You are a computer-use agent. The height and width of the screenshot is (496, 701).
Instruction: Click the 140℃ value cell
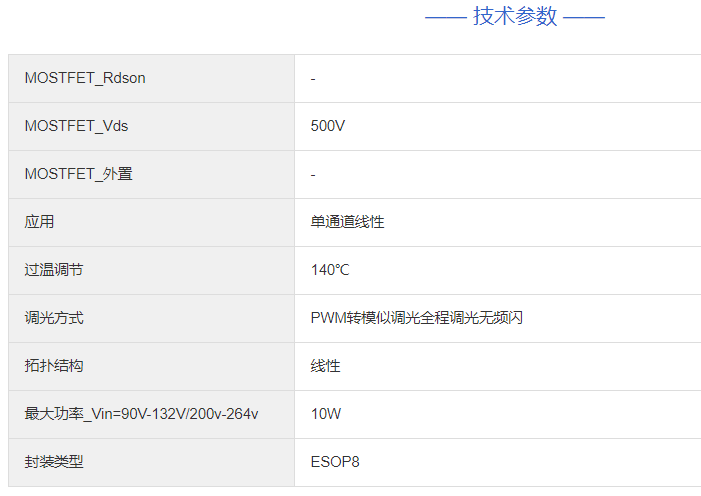(330, 270)
